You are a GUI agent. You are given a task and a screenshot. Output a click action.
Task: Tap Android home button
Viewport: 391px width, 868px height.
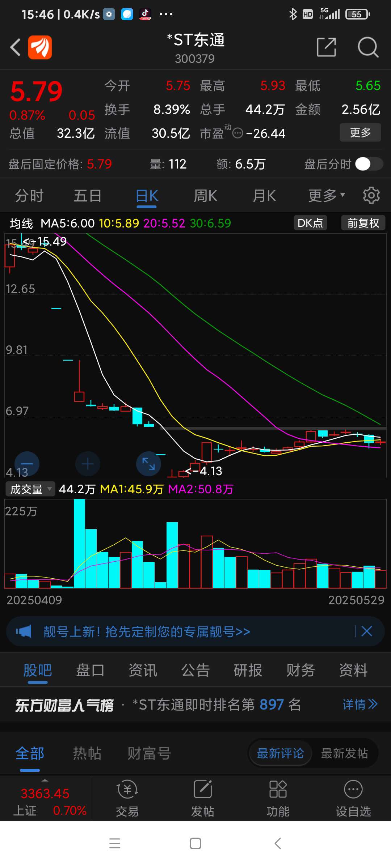tap(195, 843)
